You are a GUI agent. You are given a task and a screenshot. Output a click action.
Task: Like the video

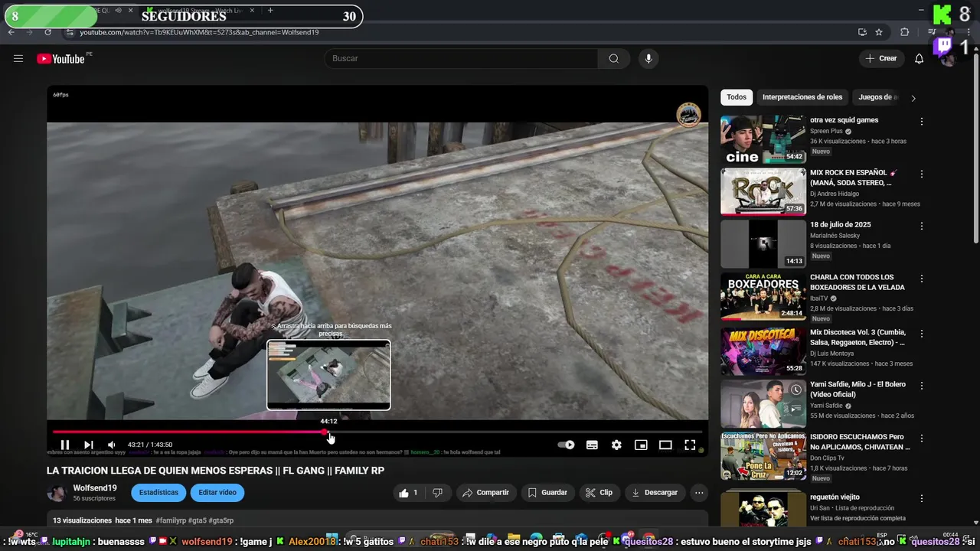[408, 493]
